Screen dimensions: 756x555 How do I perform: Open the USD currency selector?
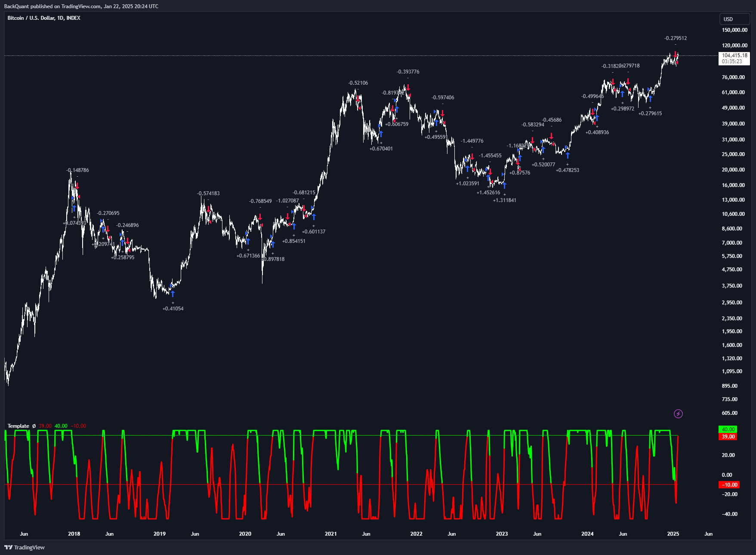pos(734,19)
